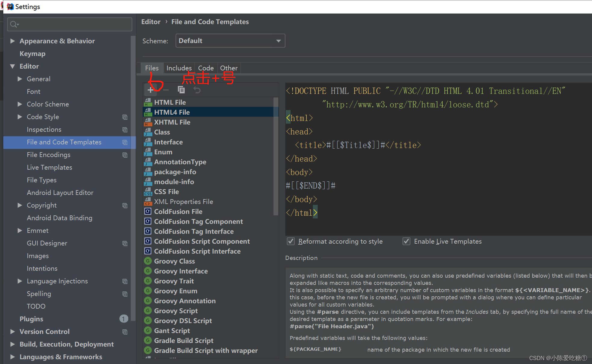592x364 pixels.
Task: Click the template list vertical scrollbar
Action: [x=276, y=156]
